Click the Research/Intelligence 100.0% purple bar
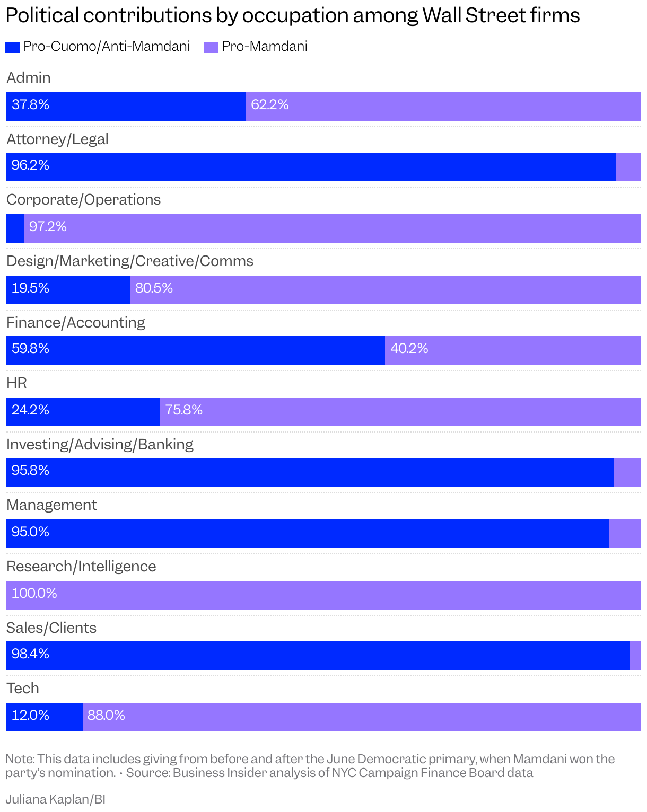This screenshot has width=647, height=812. [x=323, y=595]
